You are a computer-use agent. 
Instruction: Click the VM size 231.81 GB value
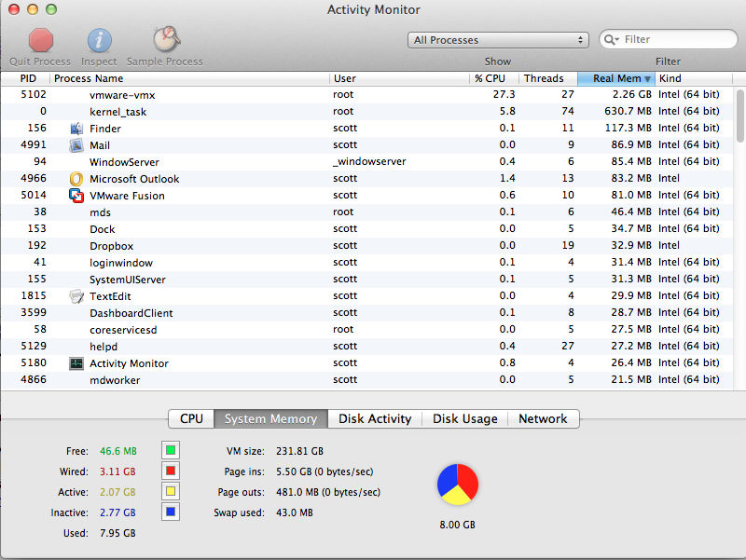(x=299, y=451)
